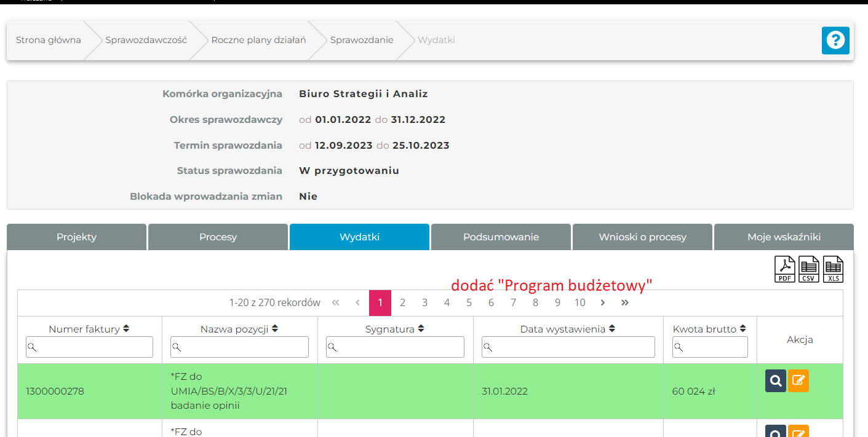
Task: Export table as CSV file
Action: 809,269
